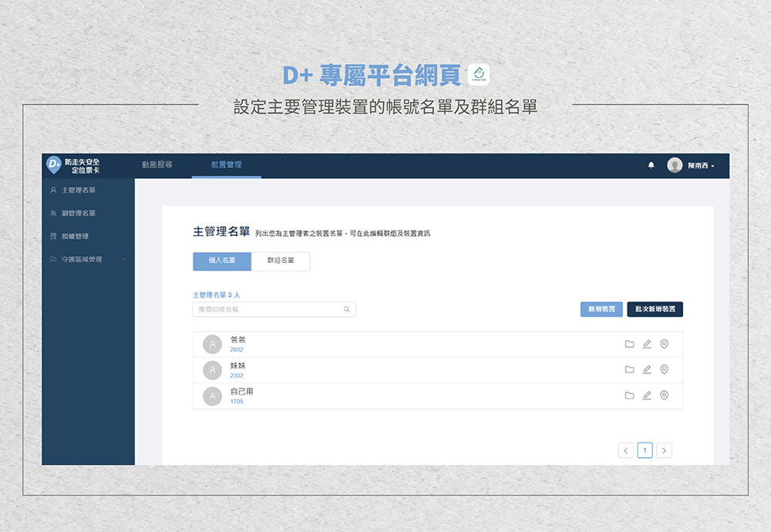
Task: Click the ID 1705
Action: tap(237, 402)
